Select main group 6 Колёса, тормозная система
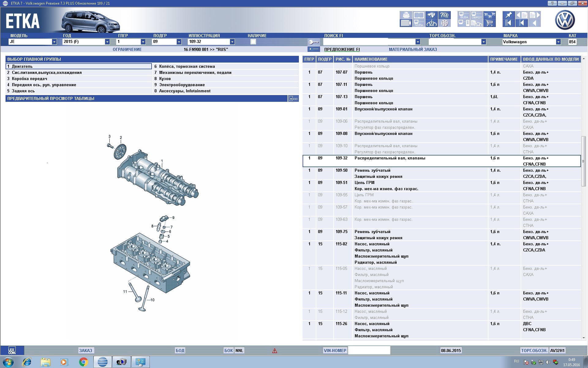 point(187,66)
